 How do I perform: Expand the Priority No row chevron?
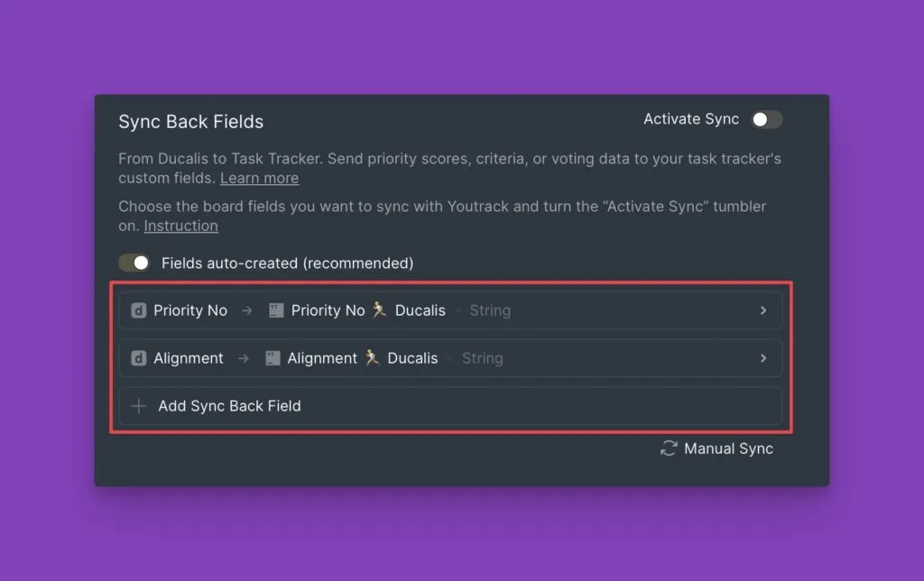[763, 310]
